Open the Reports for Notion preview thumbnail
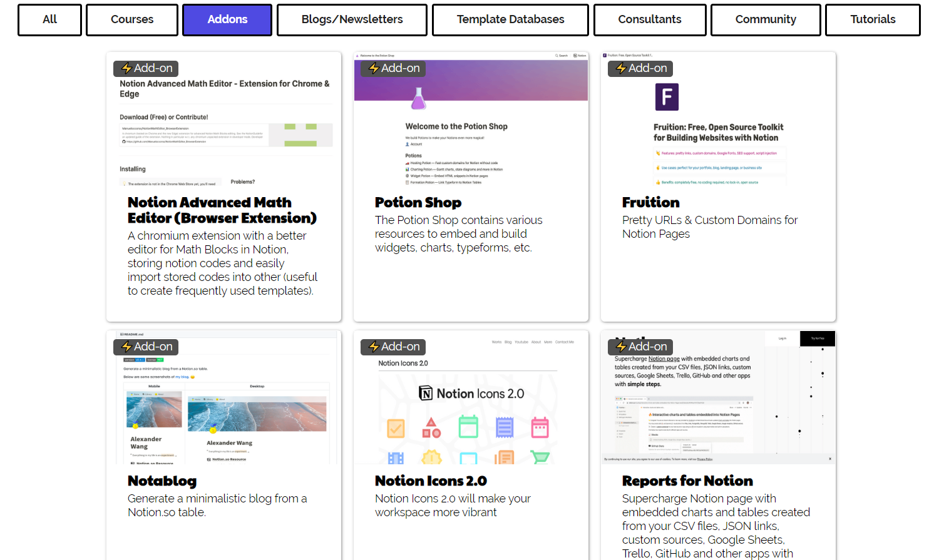This screenshot has width=939, height=560. 718,397
